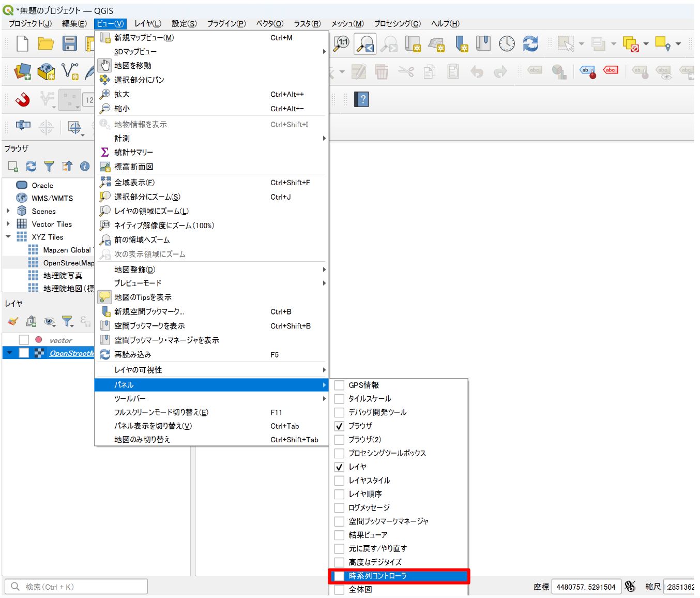
Task: Refresh map with toolbar refresh icon
Action: pyautogui.click(x=530, y=44)
